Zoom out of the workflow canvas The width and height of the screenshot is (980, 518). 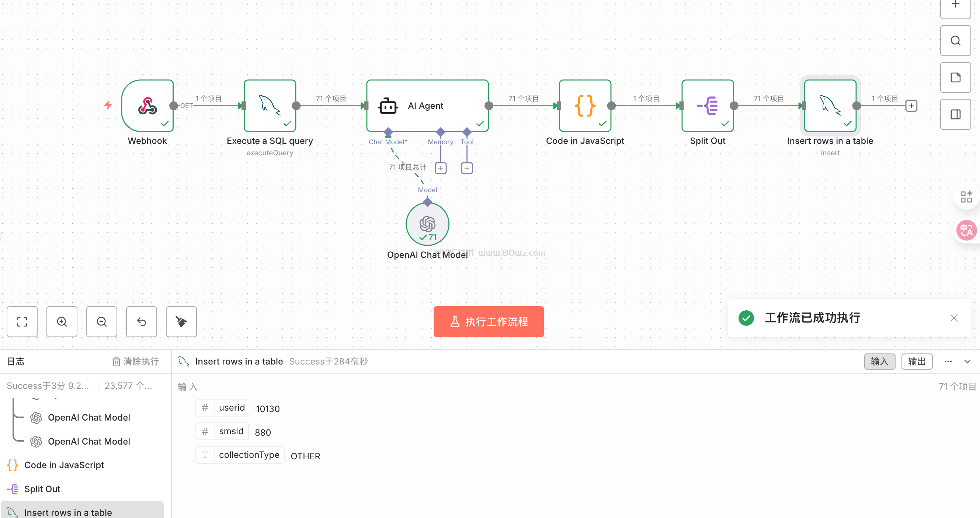click(101, 322)
